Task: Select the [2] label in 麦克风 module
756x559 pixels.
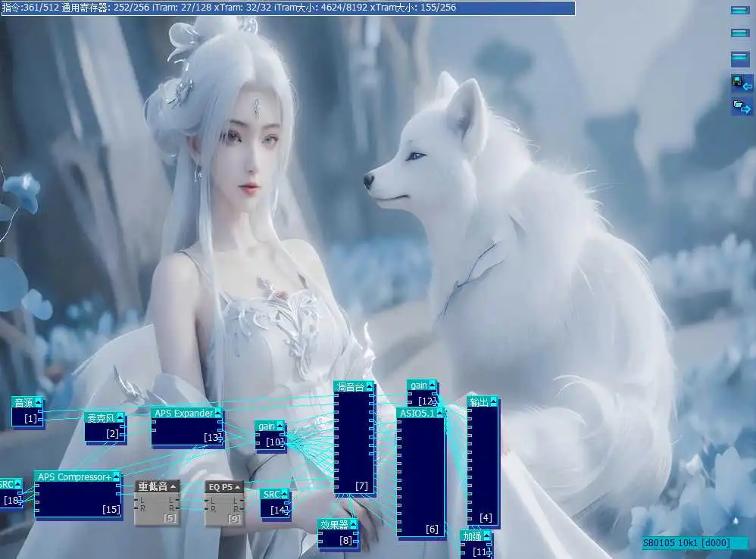Action: click(112, 434)
